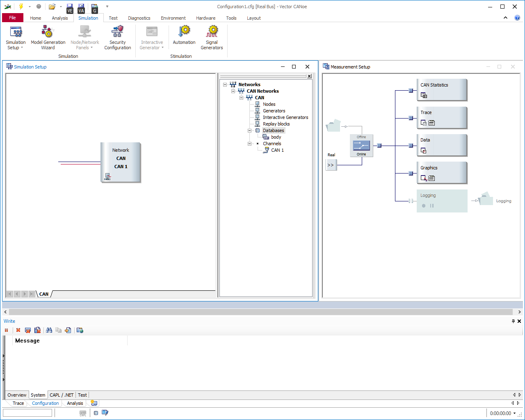
Task: Select Replay blocks tree item
Action: pyautogui.click(x=276, y=124)
